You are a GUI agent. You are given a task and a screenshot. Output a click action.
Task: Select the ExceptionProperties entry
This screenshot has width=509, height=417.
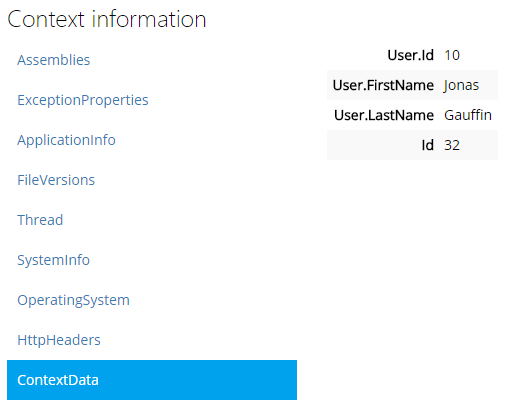tap(83, 100)
